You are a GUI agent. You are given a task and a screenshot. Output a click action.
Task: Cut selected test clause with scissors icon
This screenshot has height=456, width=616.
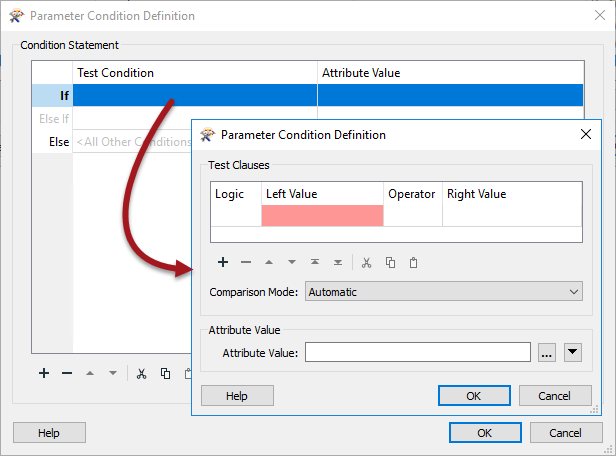tap(367, 262)
